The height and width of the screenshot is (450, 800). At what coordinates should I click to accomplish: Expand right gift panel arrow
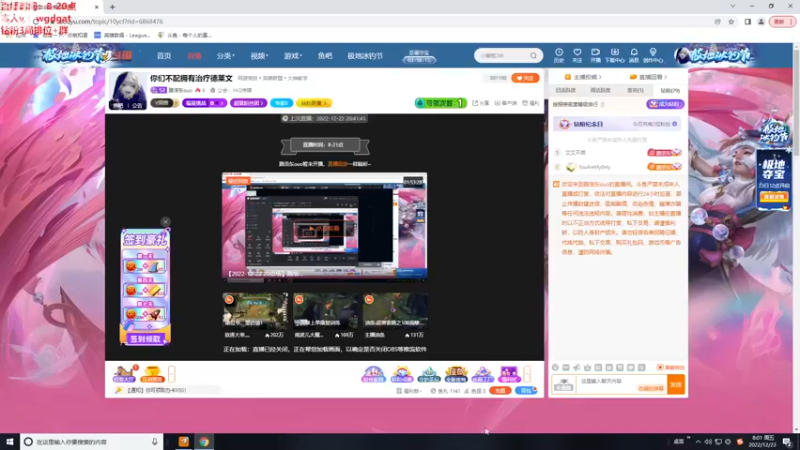click(527, 374)
